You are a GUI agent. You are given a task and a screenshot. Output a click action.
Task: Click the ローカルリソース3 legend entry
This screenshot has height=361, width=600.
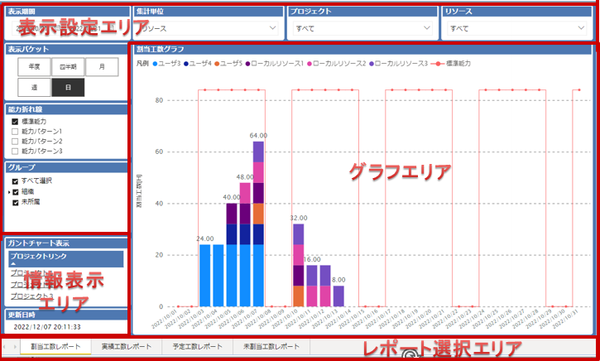point(399,64)
